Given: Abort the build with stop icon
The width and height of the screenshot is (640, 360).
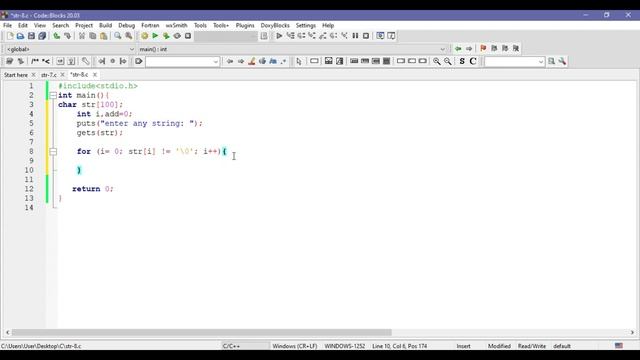Looking at the screenshot, I should [188, 36].
